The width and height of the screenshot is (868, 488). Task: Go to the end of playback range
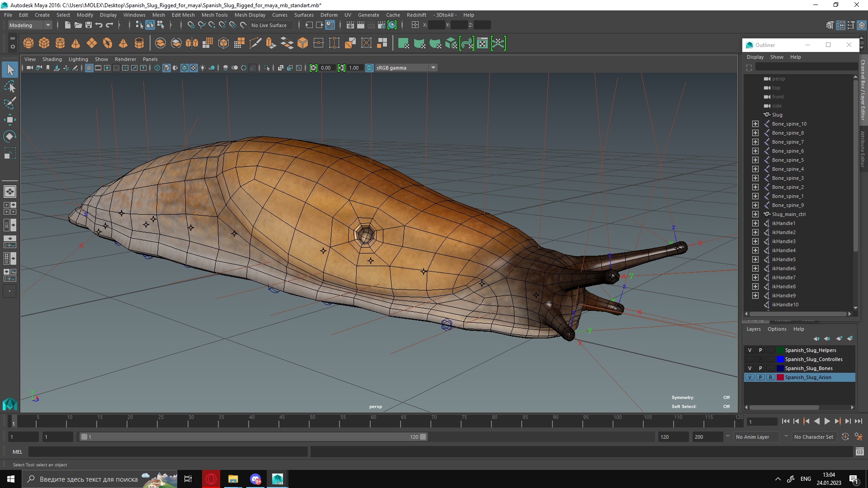coord(858,421)
